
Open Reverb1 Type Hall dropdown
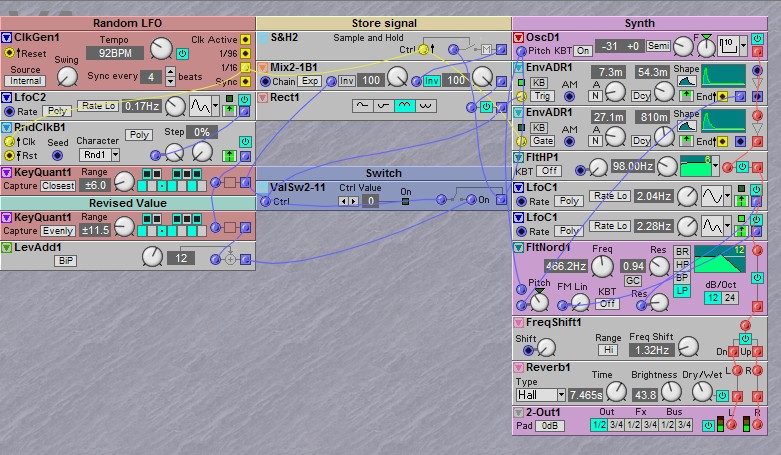[x=541, y=395]
